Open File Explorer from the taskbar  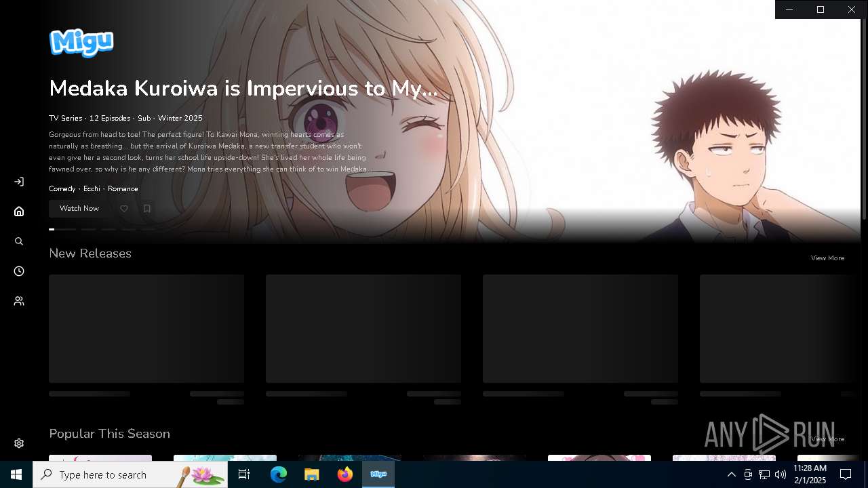pyautogui.click(x=312, y=474)
